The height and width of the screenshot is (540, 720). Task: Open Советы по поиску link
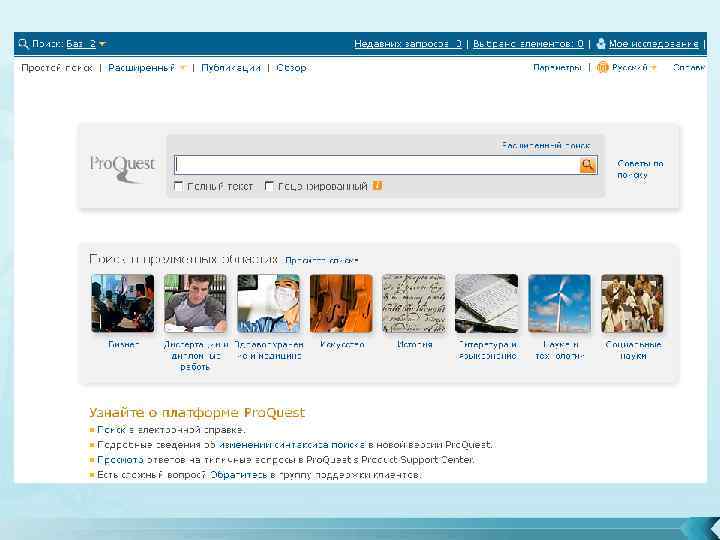[x=640, y=169]
